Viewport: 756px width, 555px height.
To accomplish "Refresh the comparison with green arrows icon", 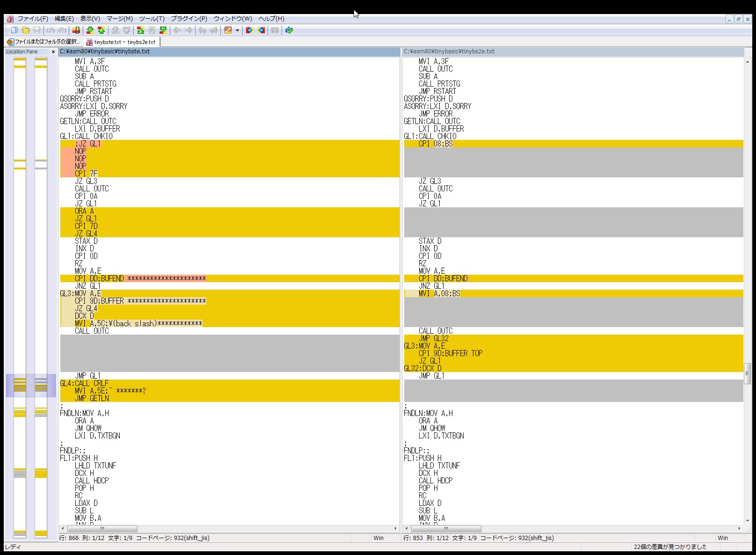I will point(289,30).
